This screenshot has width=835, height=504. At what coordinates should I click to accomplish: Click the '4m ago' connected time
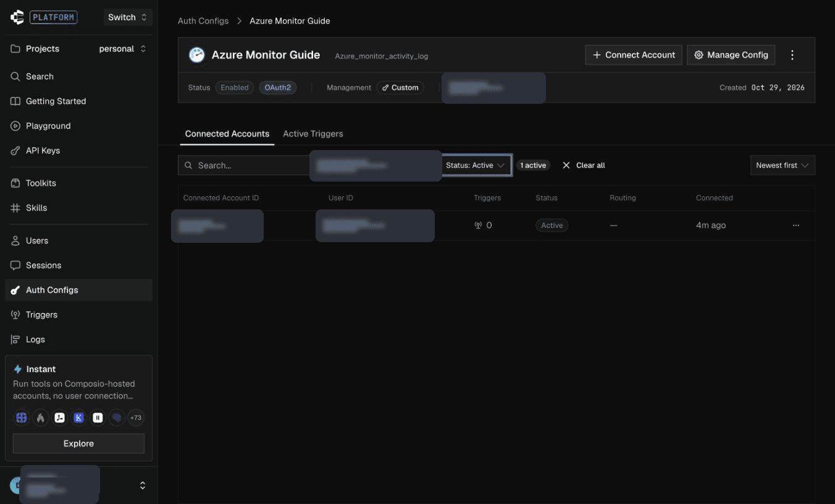[711, 225]
